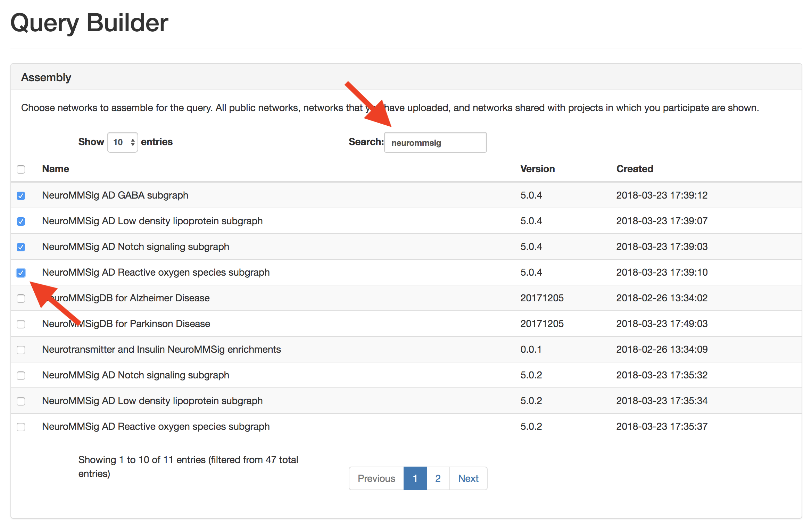Select Neurotransmitter and Insulin enrichments checkbox
Image resolution: width=812 pixels, height=527 pixels.
pyautogui.click(x=21, y=350)
